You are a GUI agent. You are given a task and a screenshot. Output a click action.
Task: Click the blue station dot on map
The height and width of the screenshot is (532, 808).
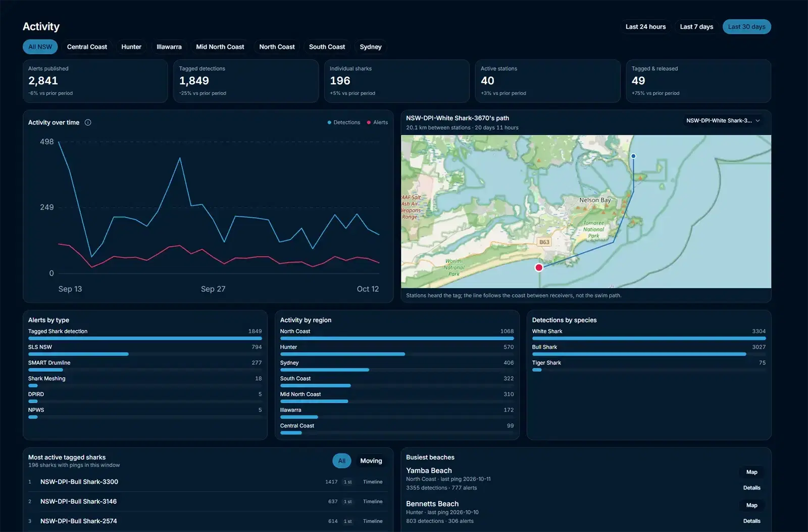[x=633, y=156]
